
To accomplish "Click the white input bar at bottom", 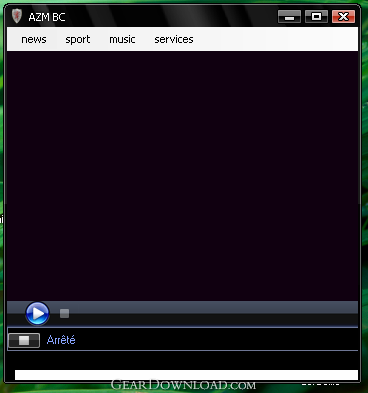I will coord(186,375).
